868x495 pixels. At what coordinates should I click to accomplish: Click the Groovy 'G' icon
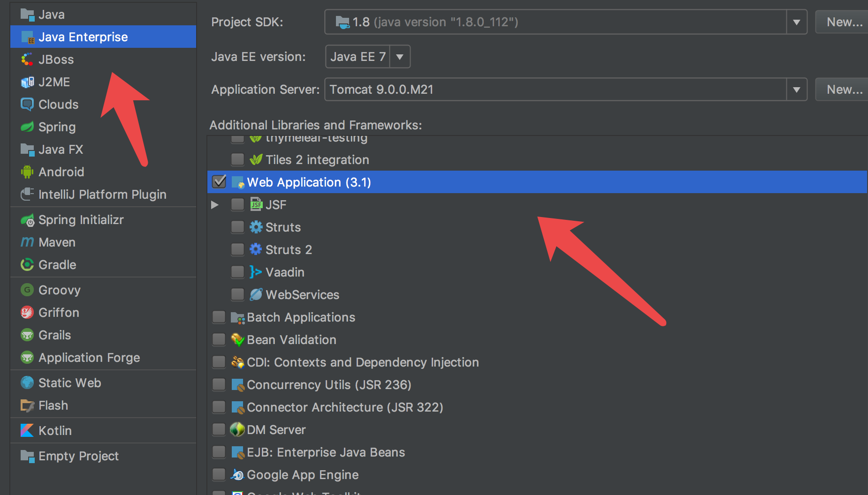tap(27, 290)
